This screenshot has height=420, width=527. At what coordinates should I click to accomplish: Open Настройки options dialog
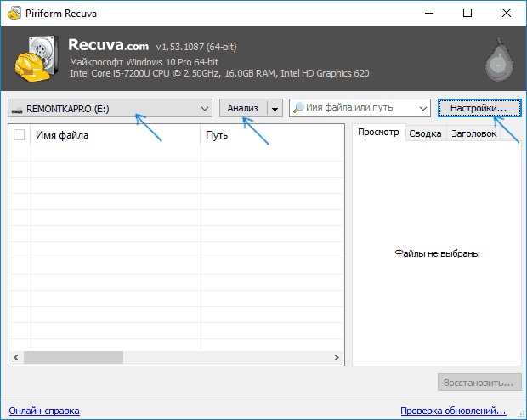click(x=479, y=108)
